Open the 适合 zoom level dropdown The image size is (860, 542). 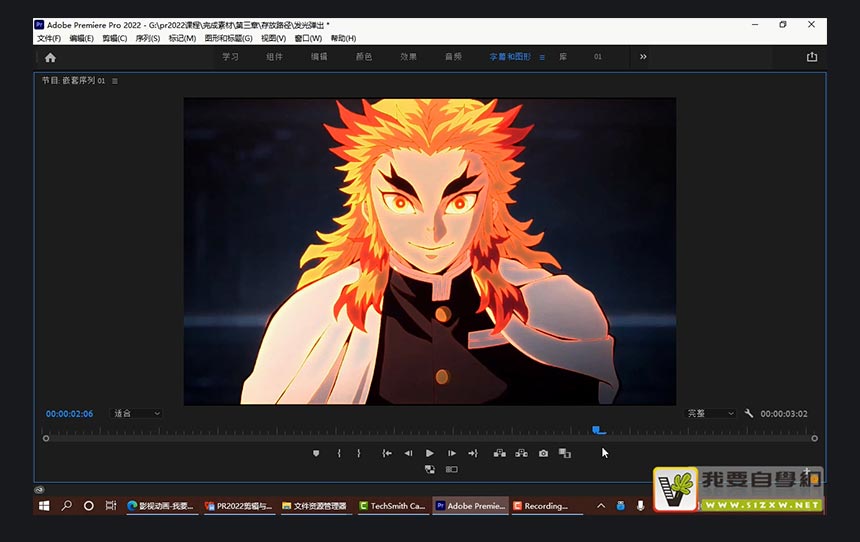136,414
